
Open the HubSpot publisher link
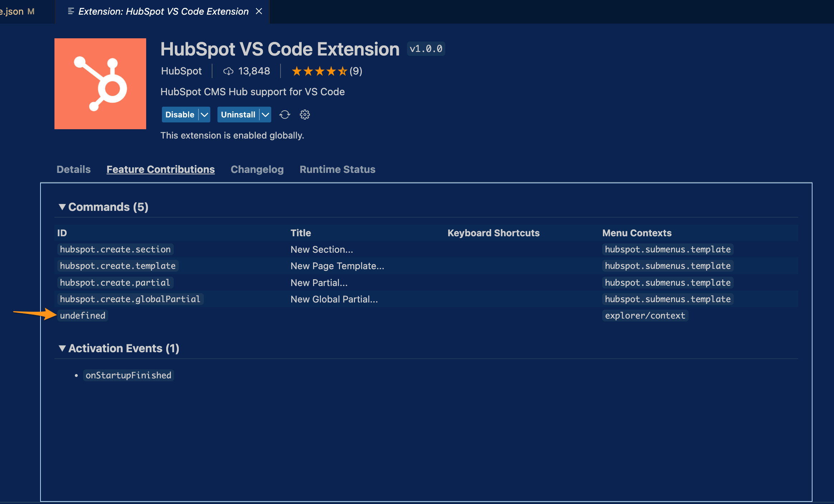[181, 71]
